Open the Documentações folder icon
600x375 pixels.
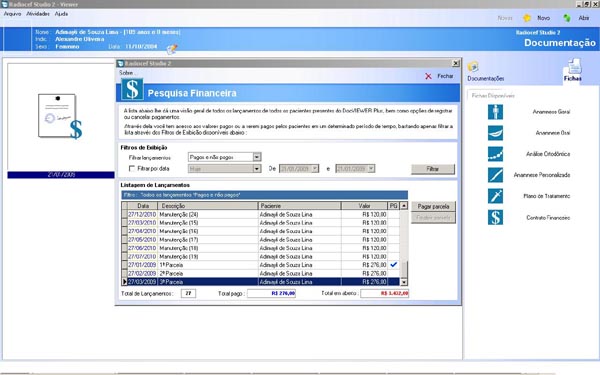473,67
